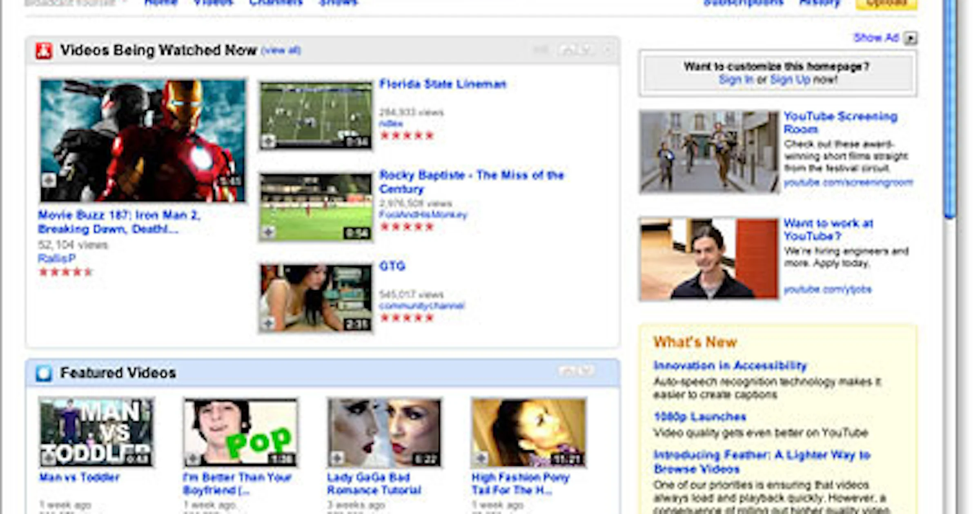Add High Fashion Pony Tail video to queue
980x514 pixels.
481,459
